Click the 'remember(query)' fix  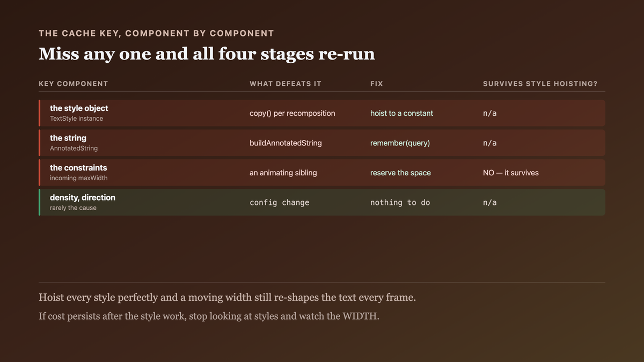pos(400,143)
